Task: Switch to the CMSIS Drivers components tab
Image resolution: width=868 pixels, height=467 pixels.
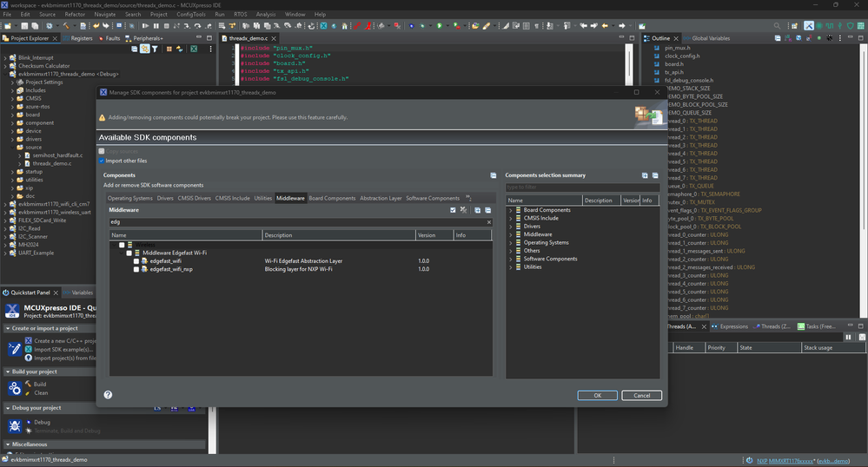Action: pos(195,198)
